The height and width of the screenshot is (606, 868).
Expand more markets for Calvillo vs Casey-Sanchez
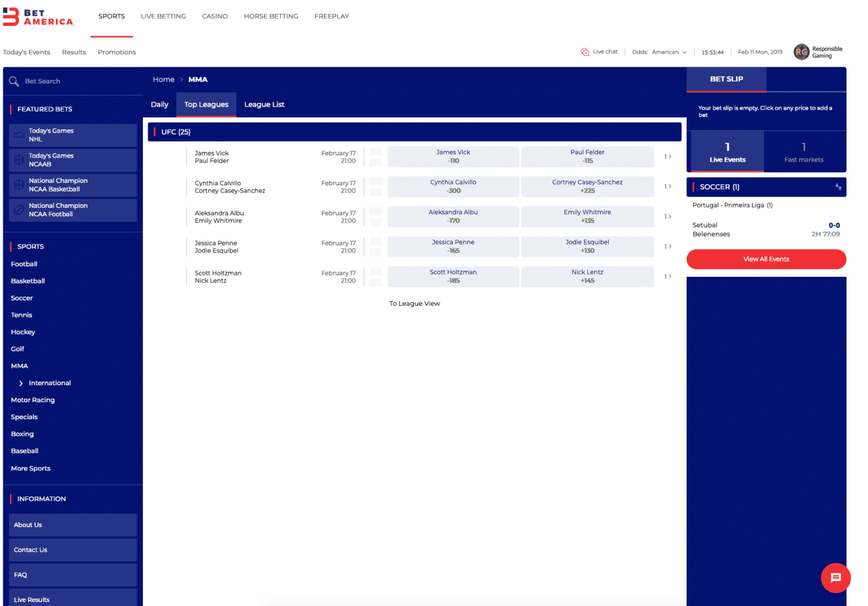pyautogui.click(x=668, y=186)
